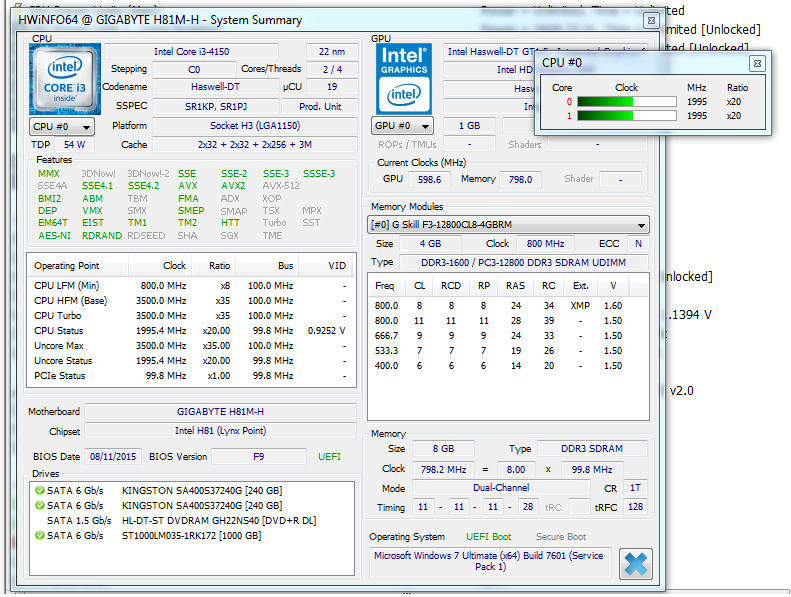Click the 22 nm process field
The width and height of the screenshot is (791, 597).
click(332, 51)
